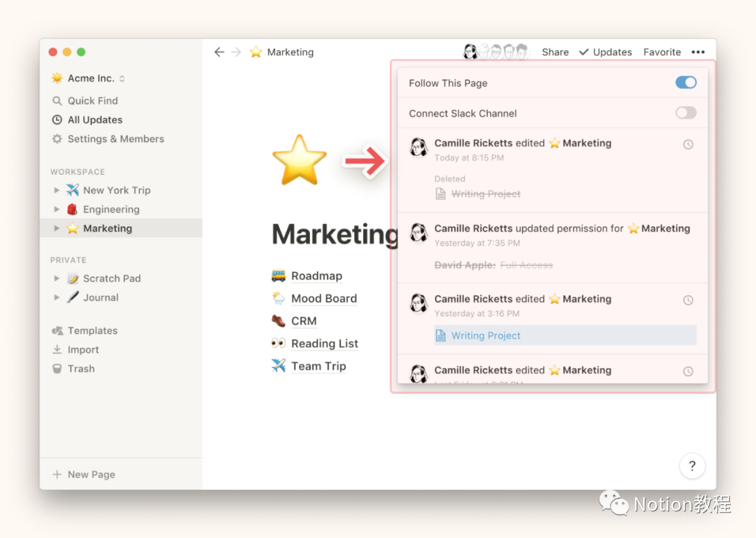
Task: Open the Acme Inc. workspace switcher
Action: coord(88,78)
